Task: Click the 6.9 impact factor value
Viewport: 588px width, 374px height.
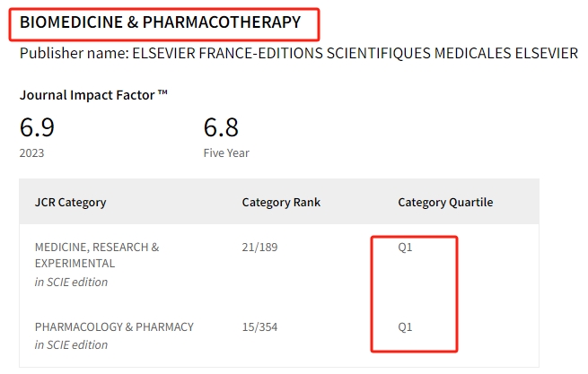Action: point(37,127)
